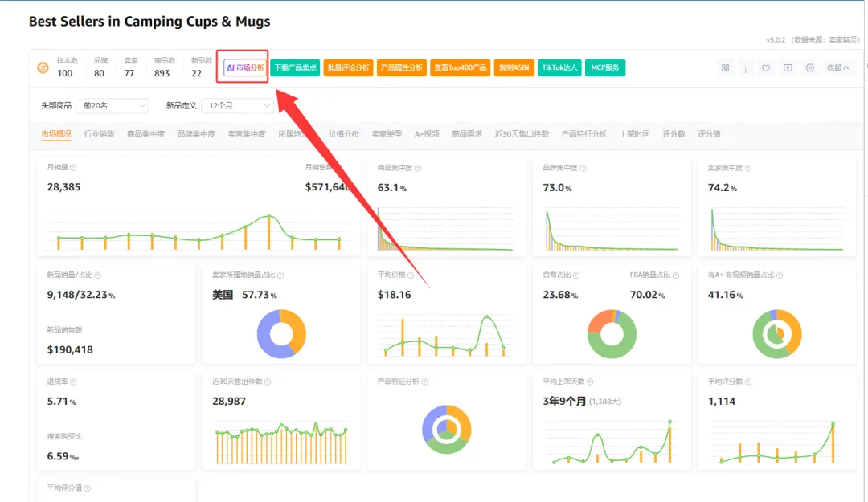868x502 pixels.
Task: Switch to the 价格分布 tab
Action: pos(344,134)
